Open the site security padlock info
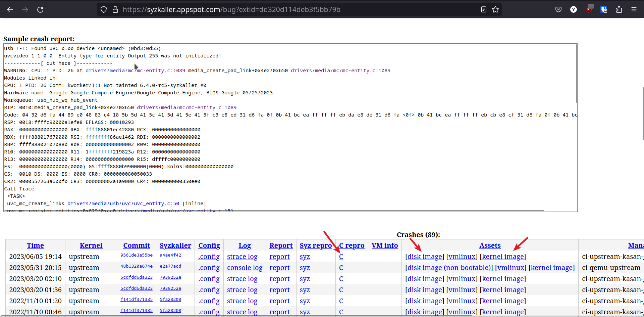Screen dimensions: 644x317 pos(115,9)
